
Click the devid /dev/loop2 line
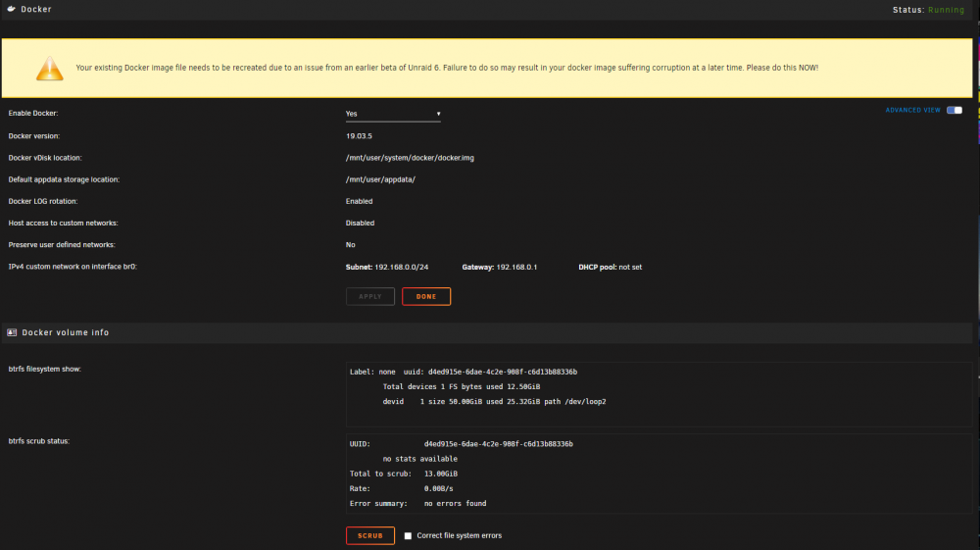494,402
